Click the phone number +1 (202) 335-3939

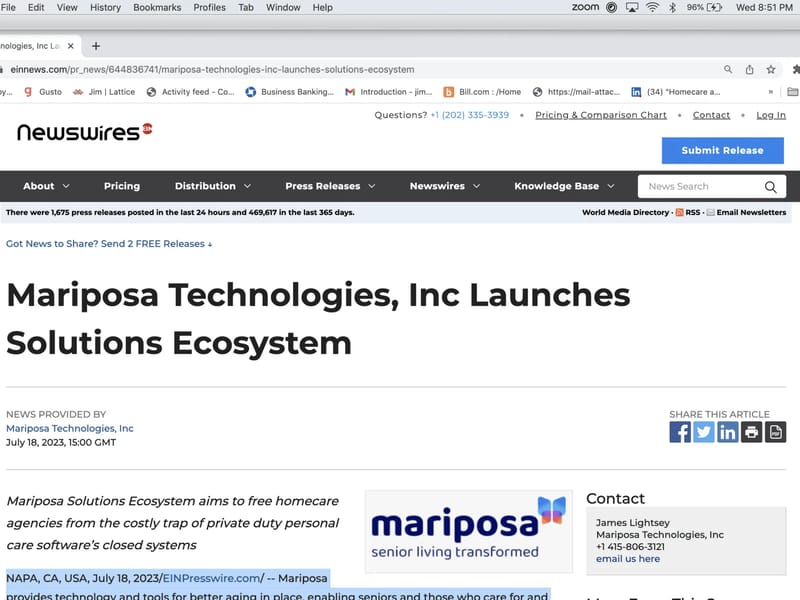tap(469, 115)
